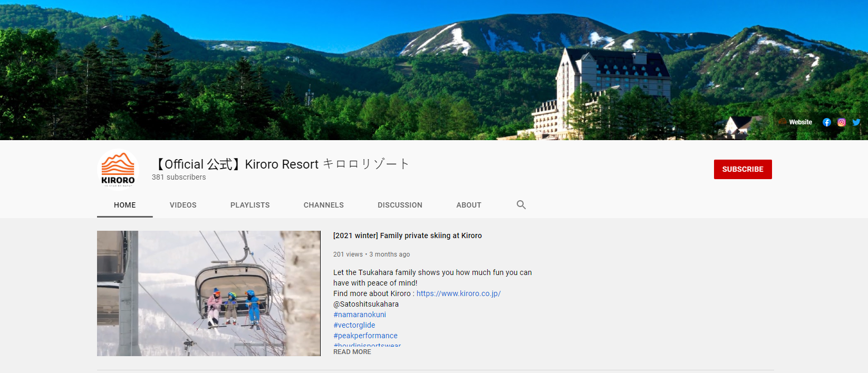Click the @Satoshitsukahara text

(x=366, y=304)
